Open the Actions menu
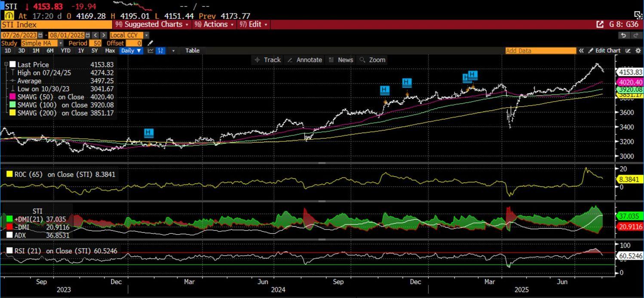Screen dimensions: 644x298 click(x=215, y=25)
